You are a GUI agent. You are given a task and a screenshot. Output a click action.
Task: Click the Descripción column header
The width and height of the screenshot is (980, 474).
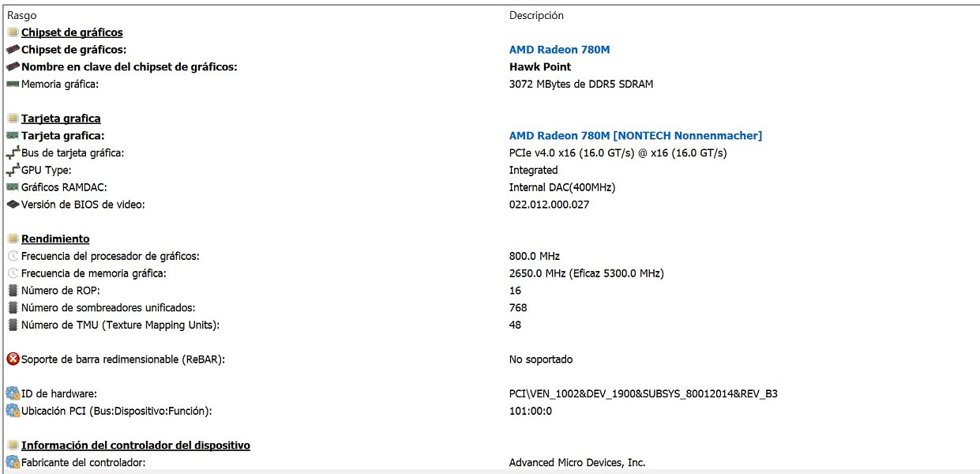(x=536, y=15)
